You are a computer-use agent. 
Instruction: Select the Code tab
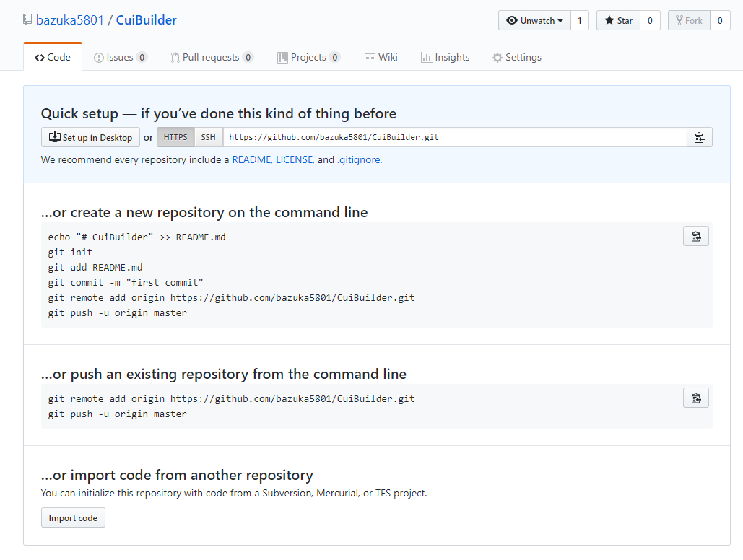click(53, 57)
